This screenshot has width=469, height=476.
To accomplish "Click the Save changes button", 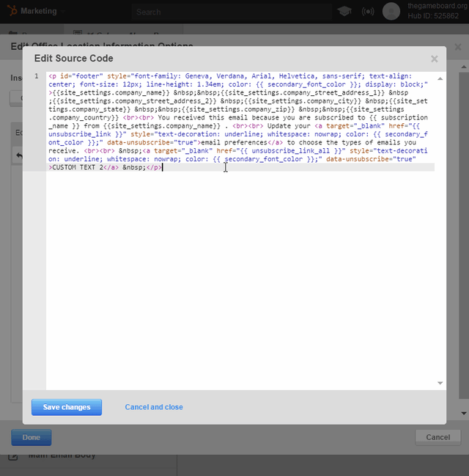I will (x=67, y=407).
